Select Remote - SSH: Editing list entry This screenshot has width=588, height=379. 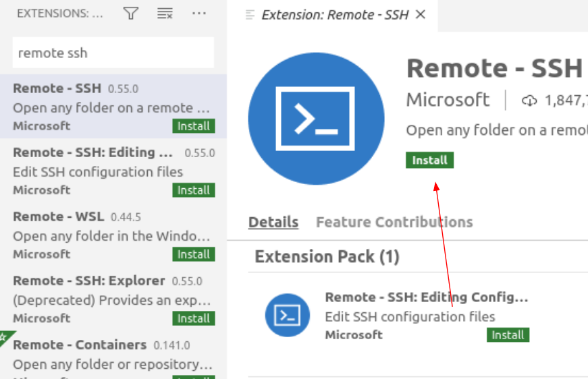coord(113,171)
